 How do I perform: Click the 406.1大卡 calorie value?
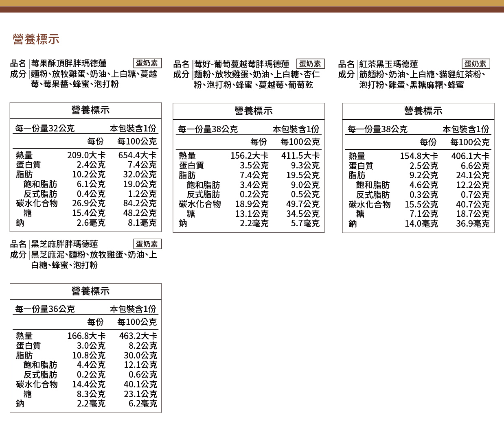[470, 156]
